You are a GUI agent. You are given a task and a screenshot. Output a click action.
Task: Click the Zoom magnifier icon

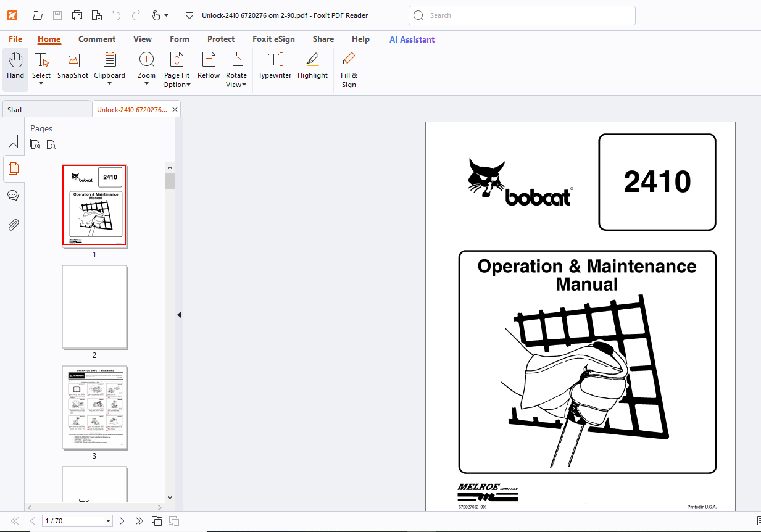tap(147, 59)
